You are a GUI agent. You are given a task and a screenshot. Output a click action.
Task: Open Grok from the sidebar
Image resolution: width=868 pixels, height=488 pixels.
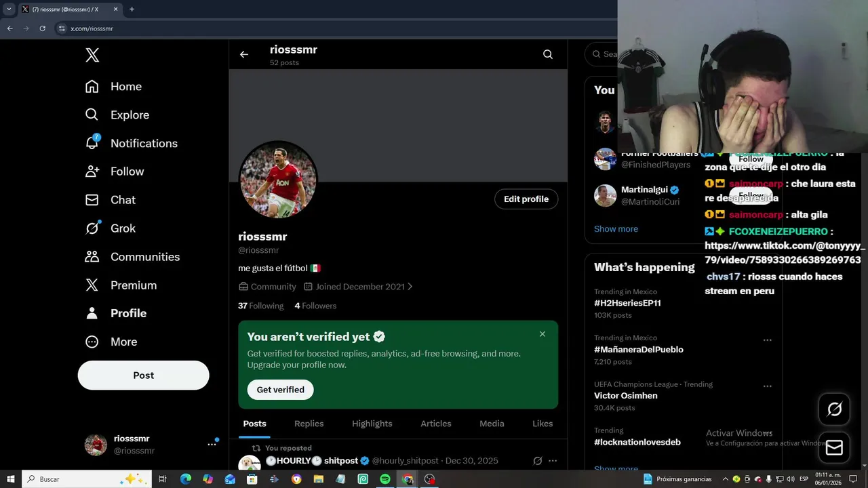(110, 228)
